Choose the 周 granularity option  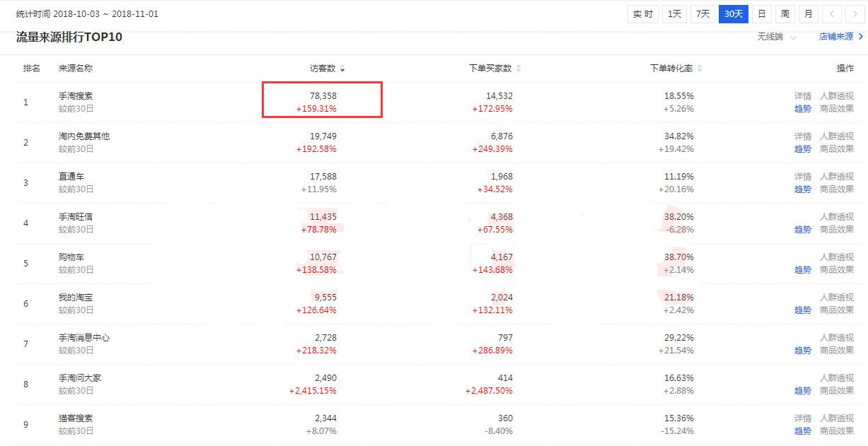(x=785, y=14)
